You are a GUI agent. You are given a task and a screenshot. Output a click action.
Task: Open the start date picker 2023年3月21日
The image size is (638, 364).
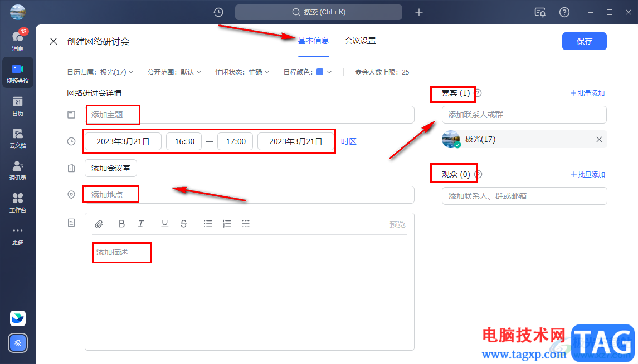click(x=123, y=141)
